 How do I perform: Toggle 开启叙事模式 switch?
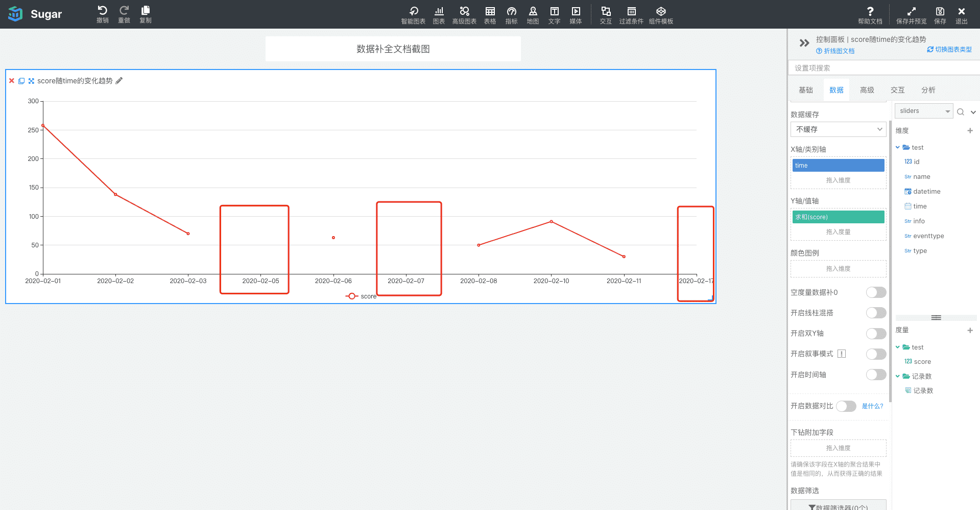(876, 354)
